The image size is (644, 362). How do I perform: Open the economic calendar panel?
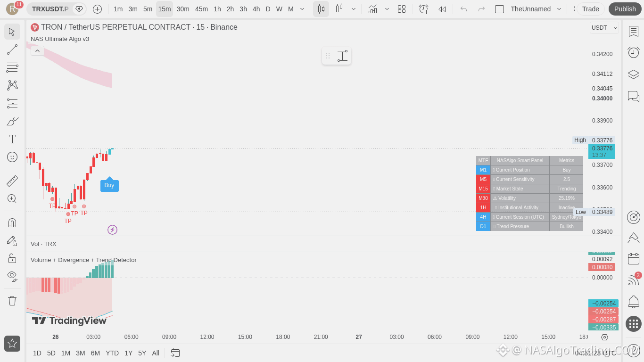click(634, 258)
